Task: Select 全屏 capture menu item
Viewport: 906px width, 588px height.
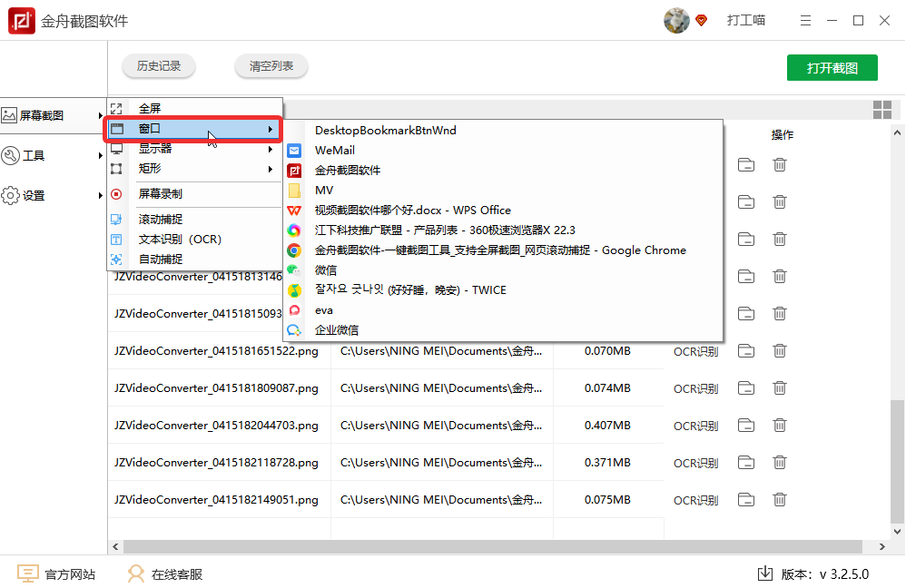Action: click(x=194, y=109)
